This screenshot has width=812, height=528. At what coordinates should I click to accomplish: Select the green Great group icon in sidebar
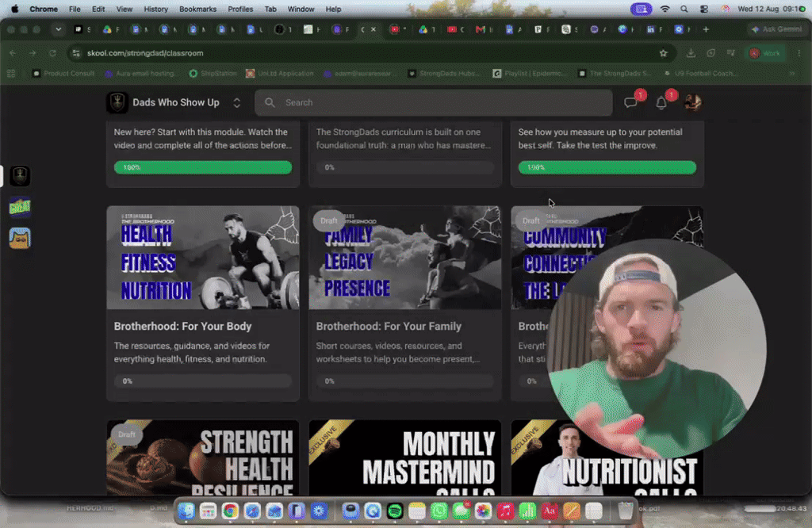pos(20,207)
